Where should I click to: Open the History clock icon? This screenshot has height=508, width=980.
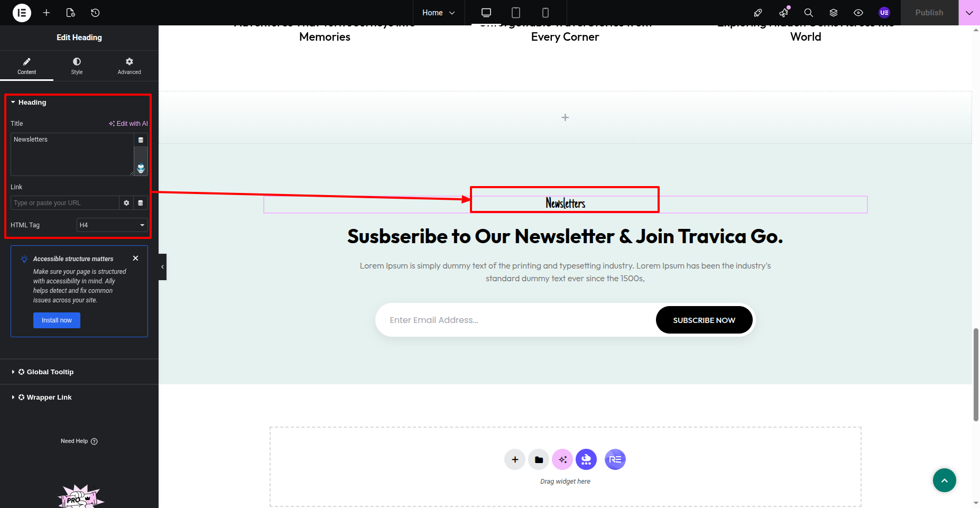click(95, 13)
